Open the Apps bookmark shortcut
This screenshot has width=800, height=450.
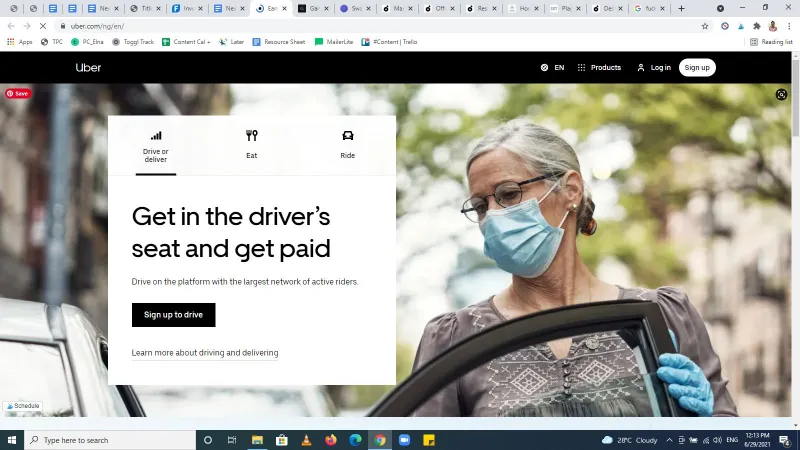[x=19, y=42]
